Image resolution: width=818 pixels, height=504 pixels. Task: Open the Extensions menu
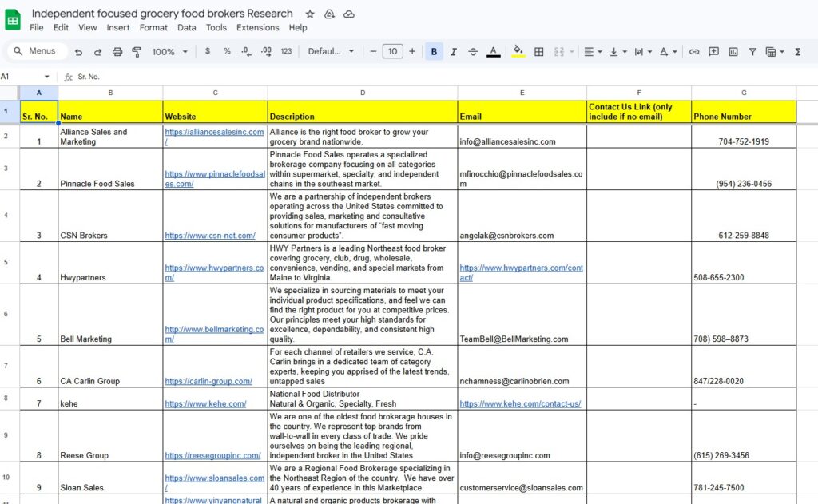[x=258, y=28]
